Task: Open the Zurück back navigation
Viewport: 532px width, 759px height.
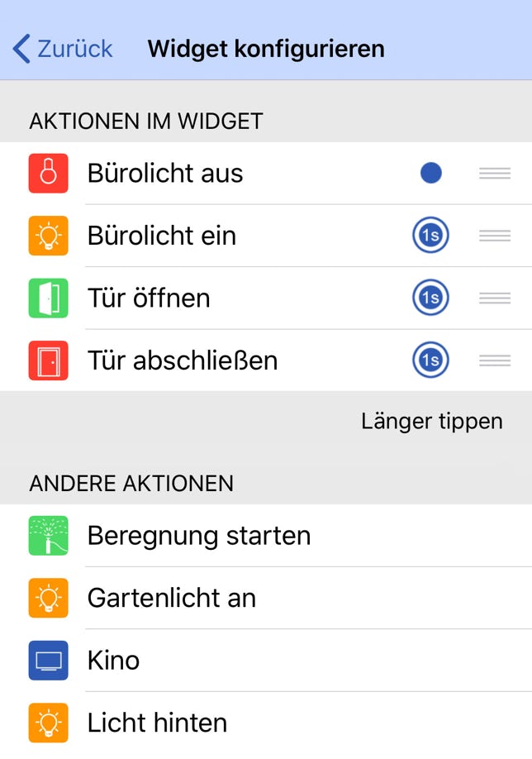Action: coord(62,49)
